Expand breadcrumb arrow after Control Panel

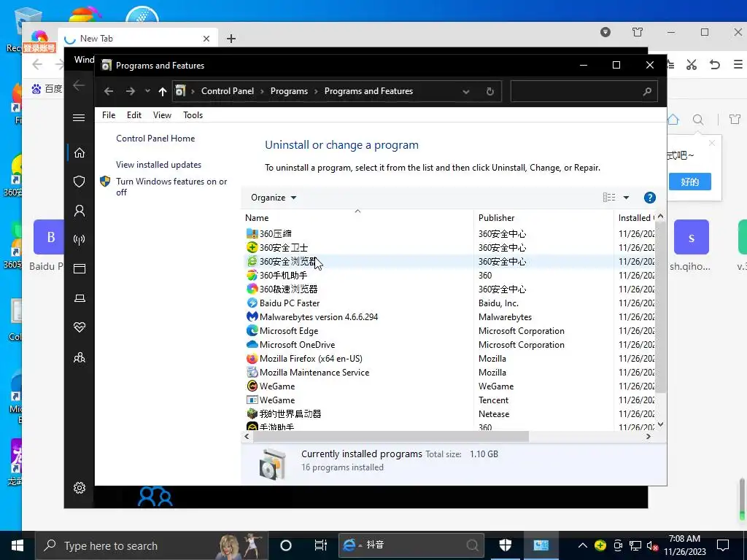[x=262, y=91]
